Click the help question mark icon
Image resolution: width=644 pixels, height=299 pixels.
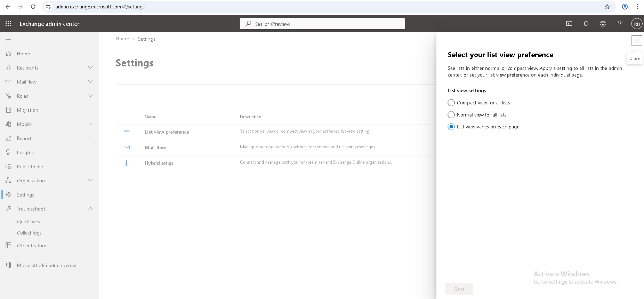click(620, 24)
